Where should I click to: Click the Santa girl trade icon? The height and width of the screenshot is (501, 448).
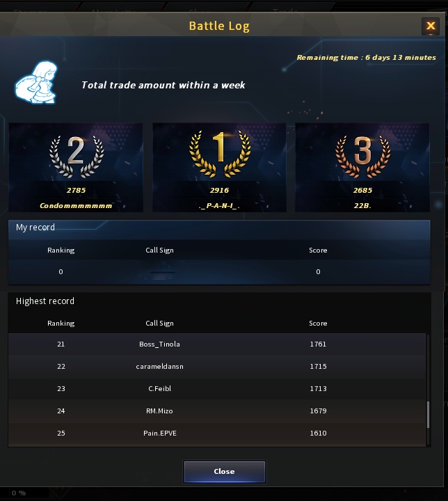[37, 83]
